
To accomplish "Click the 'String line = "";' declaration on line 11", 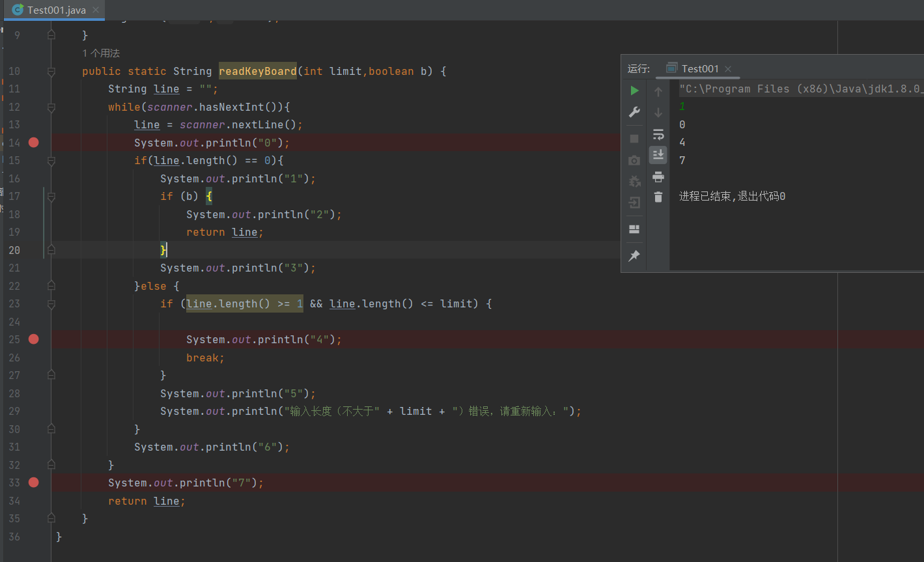I will 163,89.
